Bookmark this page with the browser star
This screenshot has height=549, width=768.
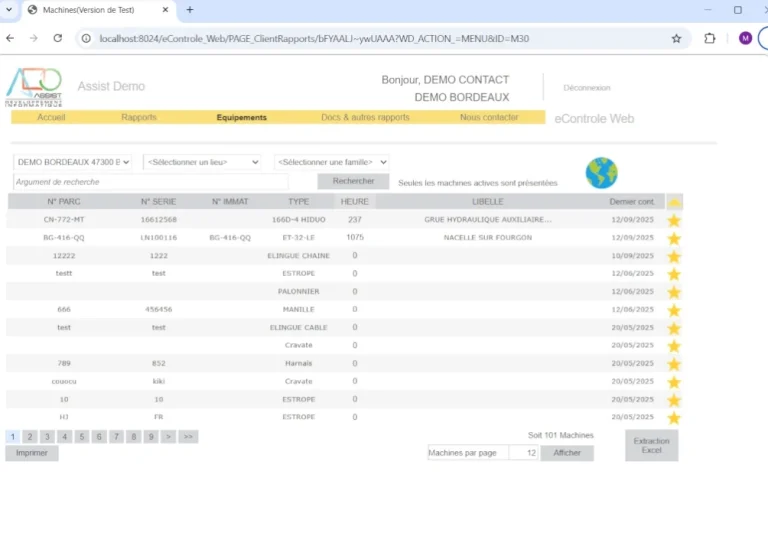pos(676,38)
